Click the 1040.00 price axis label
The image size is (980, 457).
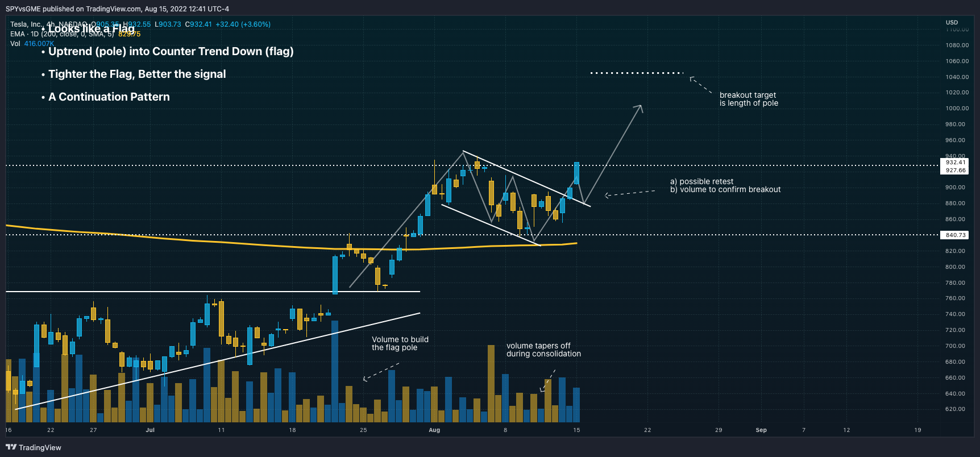(957, 77)
